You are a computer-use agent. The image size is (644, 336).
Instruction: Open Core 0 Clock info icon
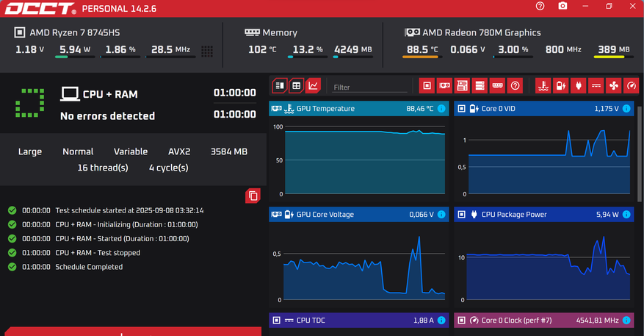(626, 320)
